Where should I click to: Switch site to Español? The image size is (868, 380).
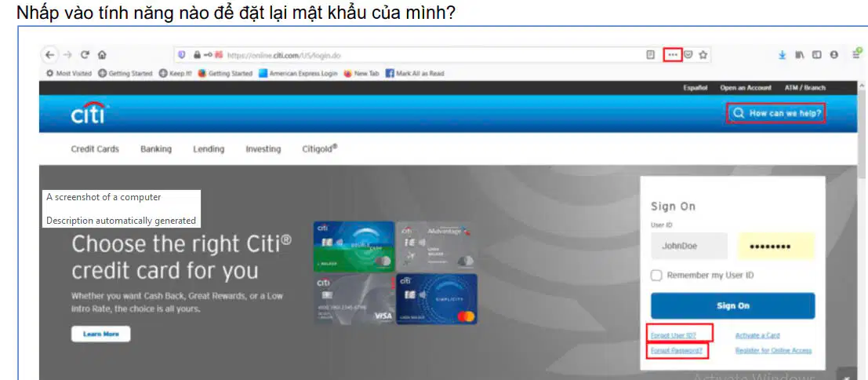695,88
